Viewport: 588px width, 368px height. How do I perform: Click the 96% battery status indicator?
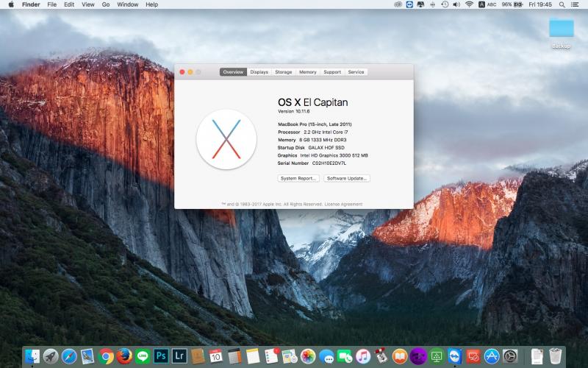512,4
